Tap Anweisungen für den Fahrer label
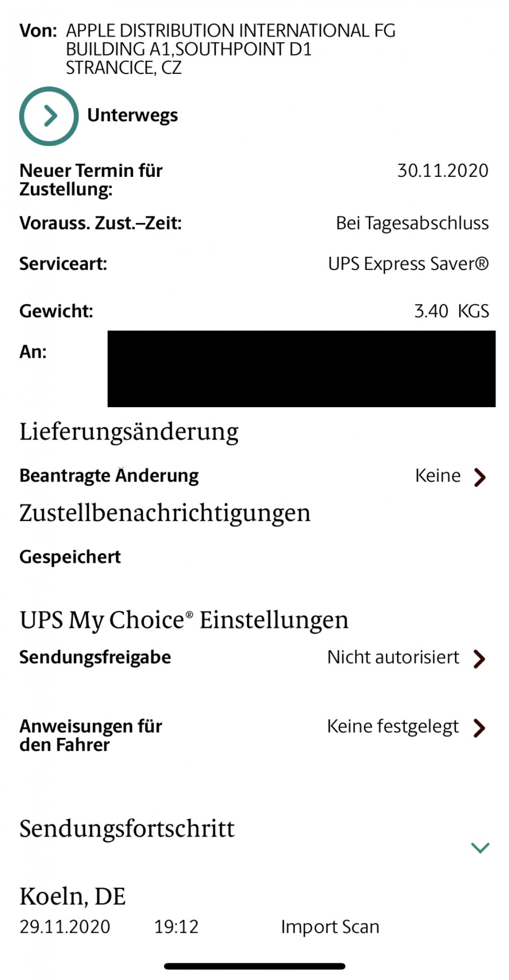This screenshot has width=509, height=980. click(91, 735)
